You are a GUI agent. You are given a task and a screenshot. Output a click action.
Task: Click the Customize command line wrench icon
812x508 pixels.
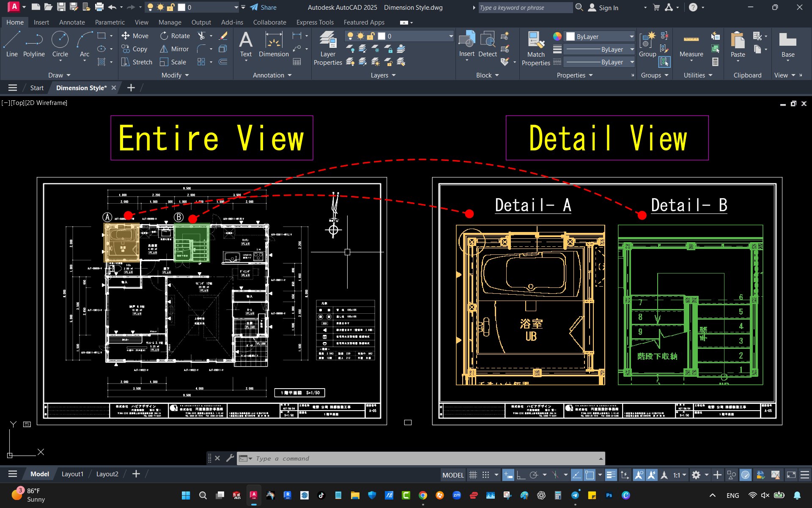230,458
